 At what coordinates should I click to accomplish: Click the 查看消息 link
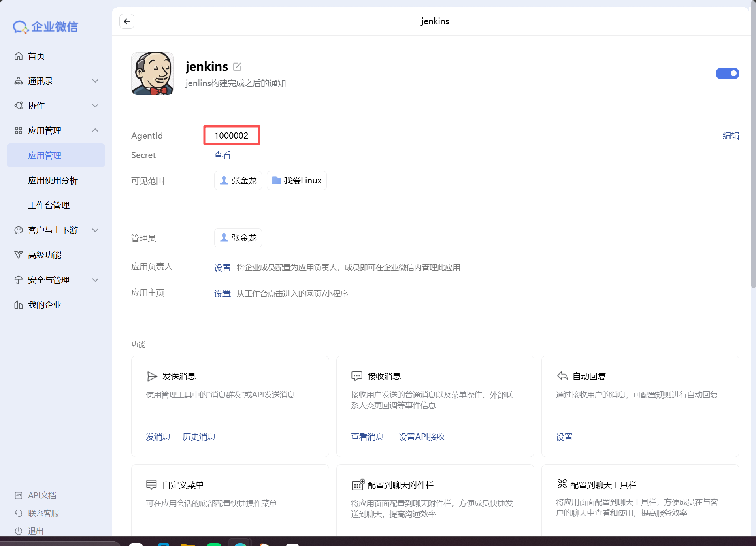[x=368, y=437]
